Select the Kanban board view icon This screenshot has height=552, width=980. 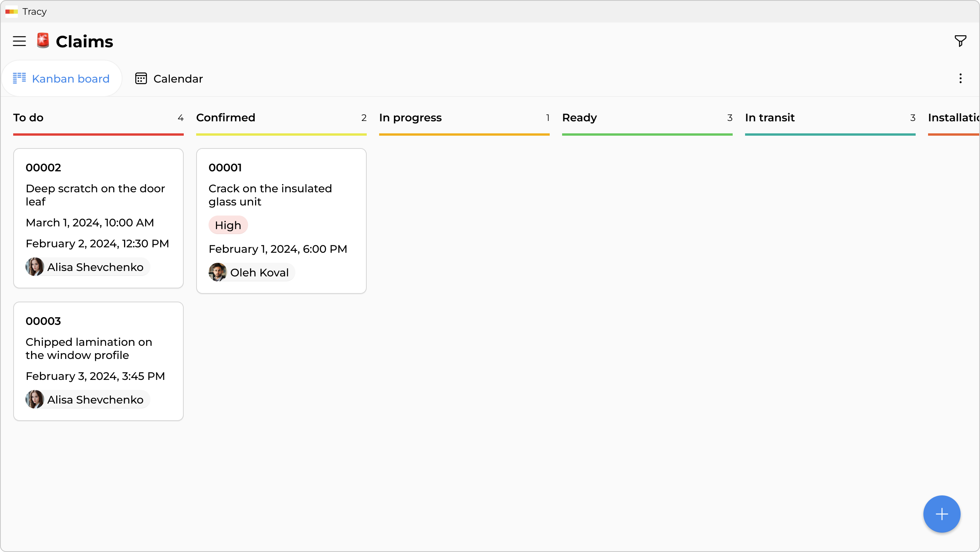coord(20,78)
